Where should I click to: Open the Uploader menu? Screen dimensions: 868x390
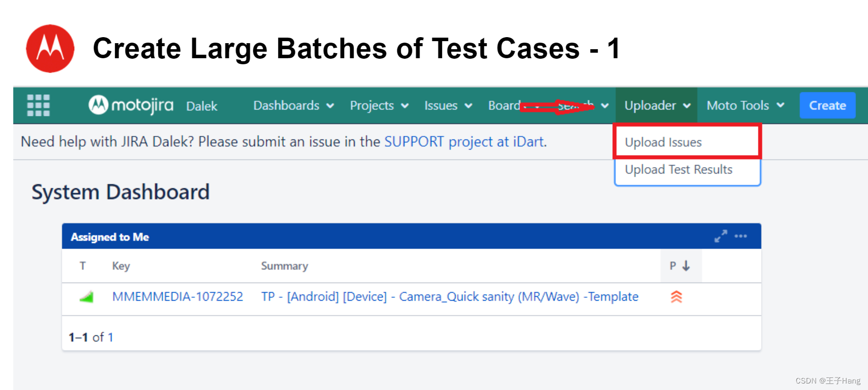click(657, 105)
